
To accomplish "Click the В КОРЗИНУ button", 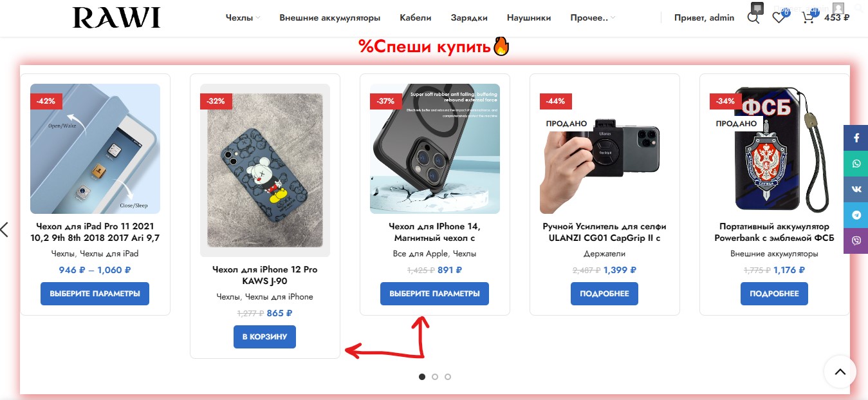I will coord(264,336).
